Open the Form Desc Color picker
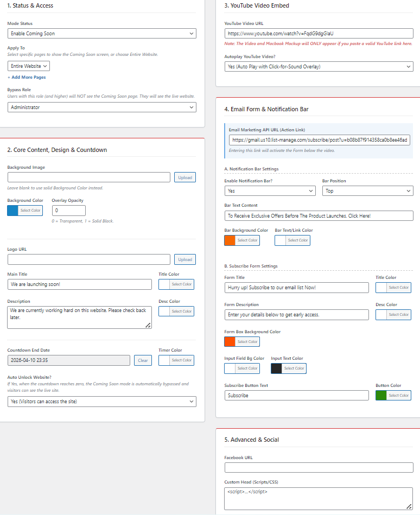This screenshot has height=515, width=420. pyautogui.click(x=393, y=315)
